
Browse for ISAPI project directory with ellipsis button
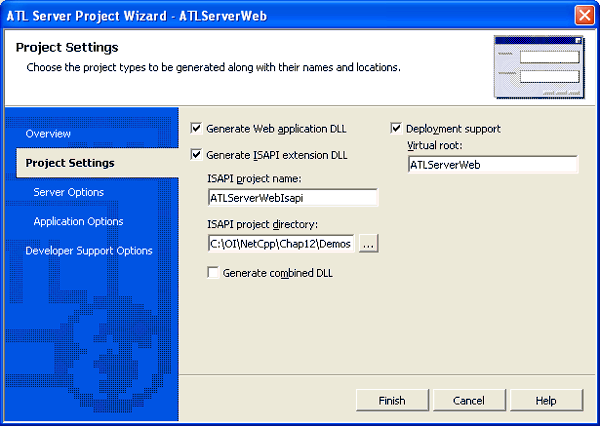coord(368,244)
